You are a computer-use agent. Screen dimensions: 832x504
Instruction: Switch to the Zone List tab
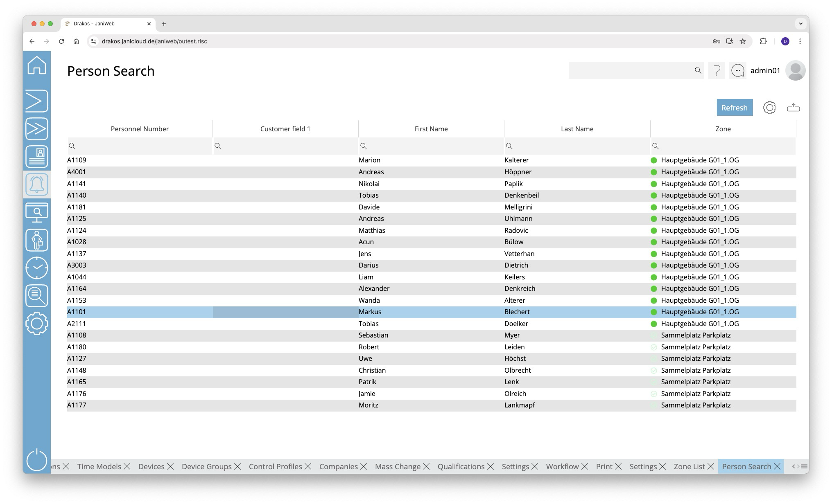point(689,466)
